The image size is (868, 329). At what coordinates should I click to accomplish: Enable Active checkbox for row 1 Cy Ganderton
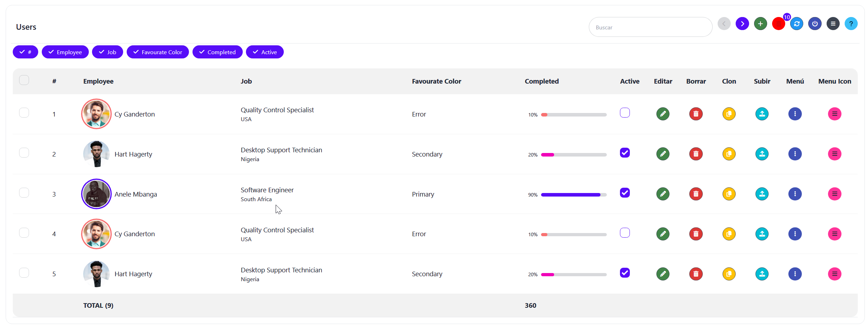(x=625, y=113)
